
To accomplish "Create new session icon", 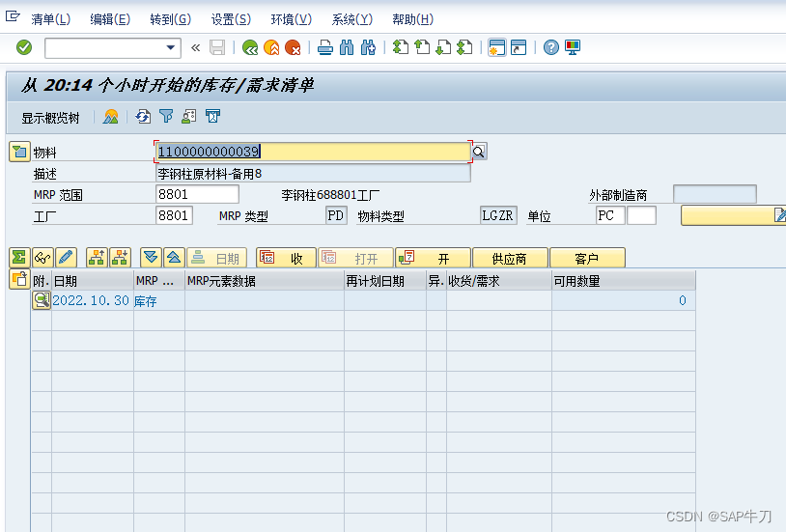I will [x=496, y=47].
